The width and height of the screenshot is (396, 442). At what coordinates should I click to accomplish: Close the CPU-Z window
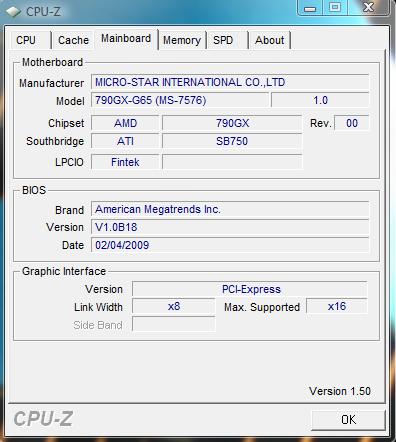[368, 8]
